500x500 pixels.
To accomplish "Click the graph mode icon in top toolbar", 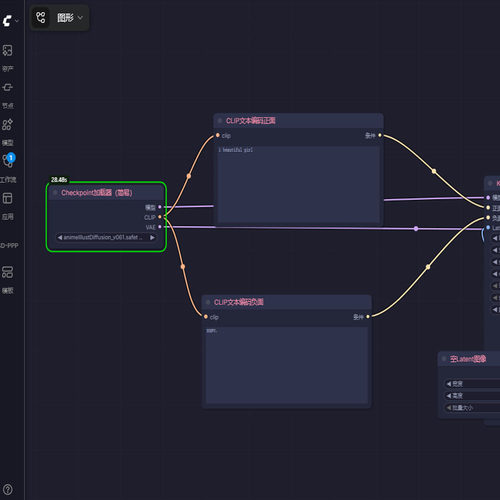I will tap(41, 17).
